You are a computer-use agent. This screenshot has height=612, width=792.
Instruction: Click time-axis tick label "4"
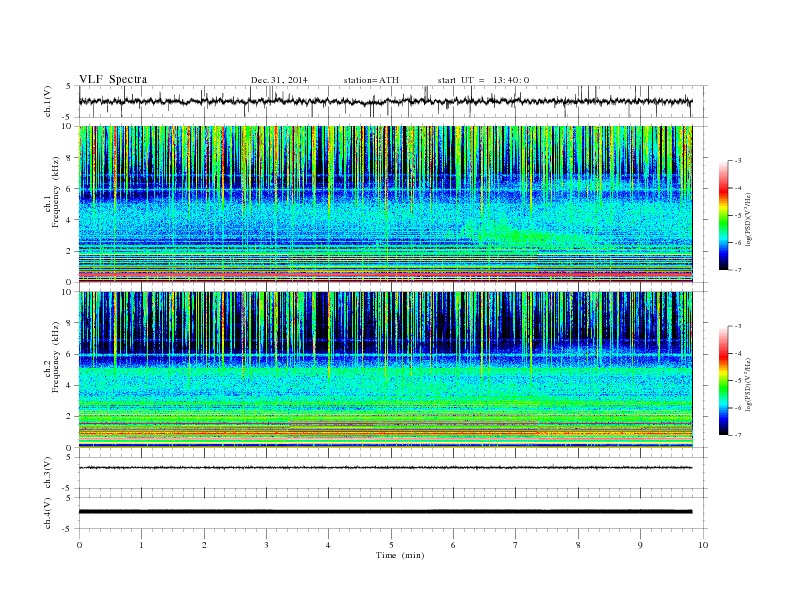pyautogui.click(x=328, y=545)
